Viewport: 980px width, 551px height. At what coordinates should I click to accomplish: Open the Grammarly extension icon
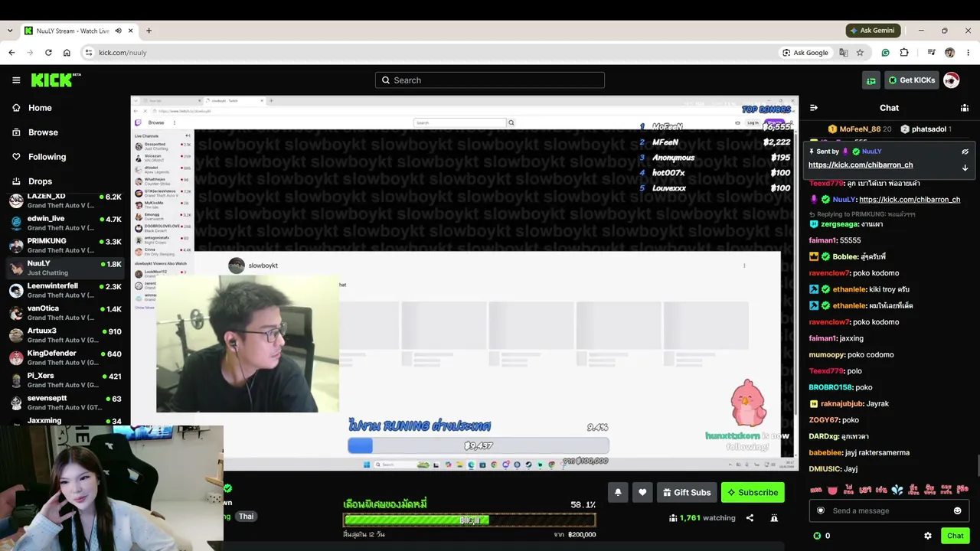click(x=886, y=53)
